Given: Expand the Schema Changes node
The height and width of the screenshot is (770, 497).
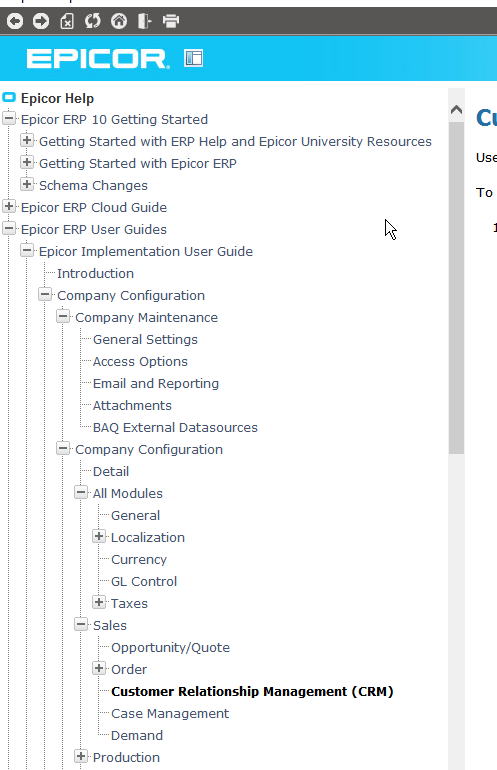Looking at the screenshot, I should (27, 185).
